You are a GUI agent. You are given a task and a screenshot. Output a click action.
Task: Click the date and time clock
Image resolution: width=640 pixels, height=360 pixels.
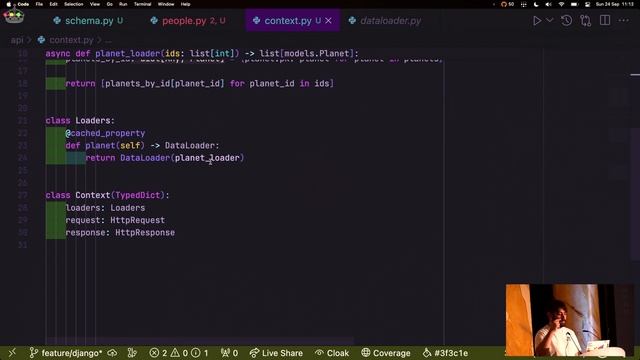(x=615, y=4)
